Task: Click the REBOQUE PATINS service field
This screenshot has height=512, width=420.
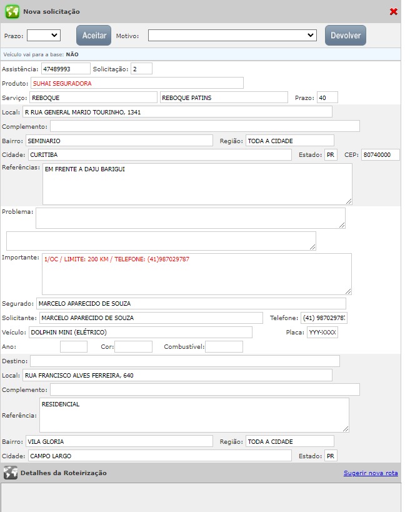Action: (x=225, y=98)
